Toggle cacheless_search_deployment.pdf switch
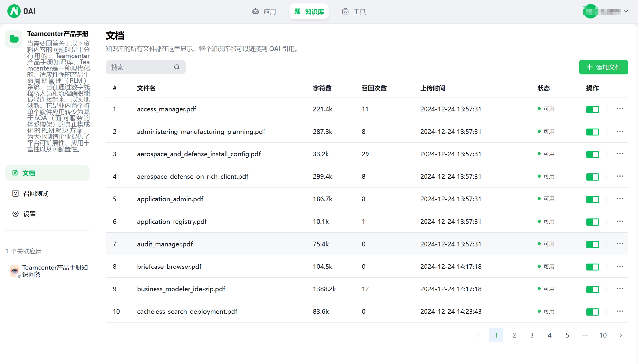The width and height of the screenshot is (638, 364). pyautogui.click(x=593, y=312)
